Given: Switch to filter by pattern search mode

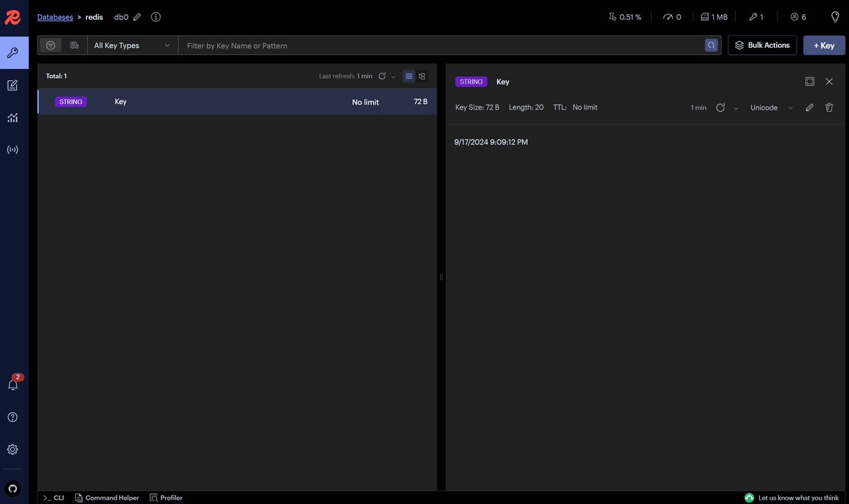Looking at the screenshot, I should click(x=50, y=45).
